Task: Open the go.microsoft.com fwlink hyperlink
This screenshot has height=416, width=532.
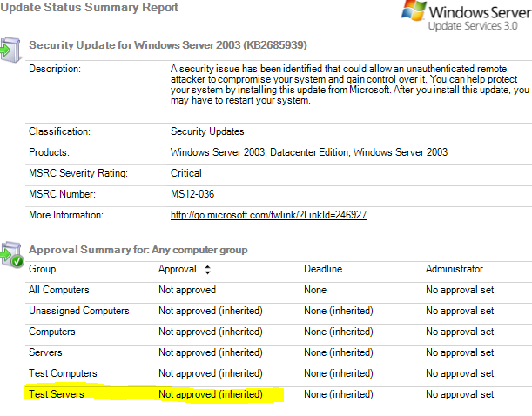Action: tap(269, 215)
